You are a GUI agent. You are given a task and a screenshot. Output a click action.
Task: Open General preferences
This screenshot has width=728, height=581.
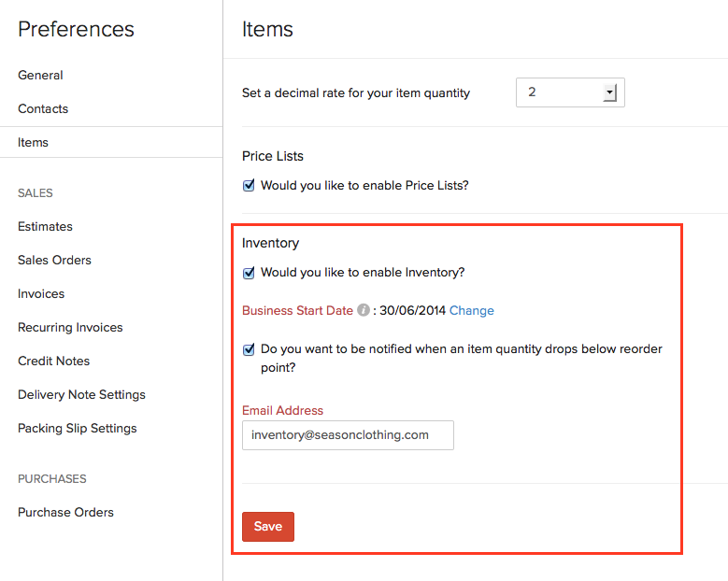pos(40,75)
